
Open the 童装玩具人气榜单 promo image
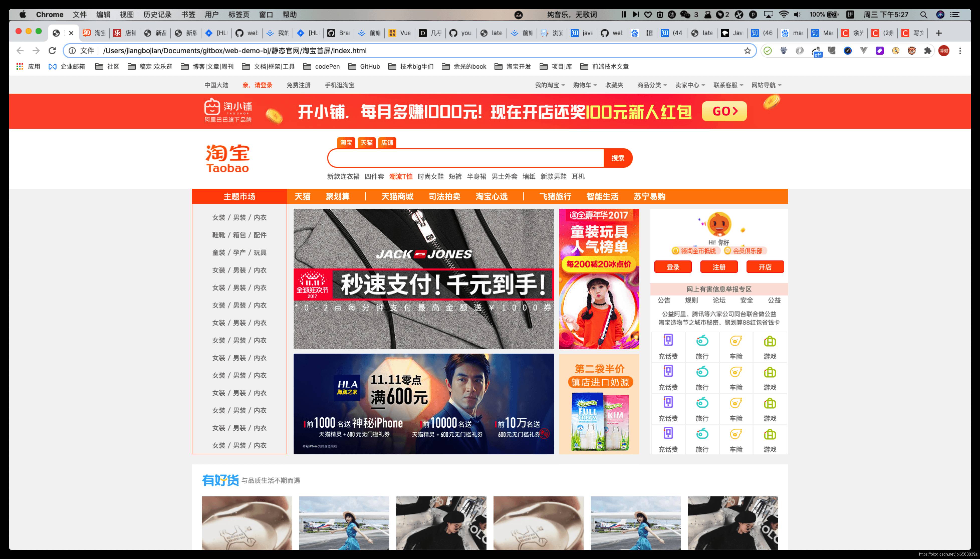[x=599, y=279]
